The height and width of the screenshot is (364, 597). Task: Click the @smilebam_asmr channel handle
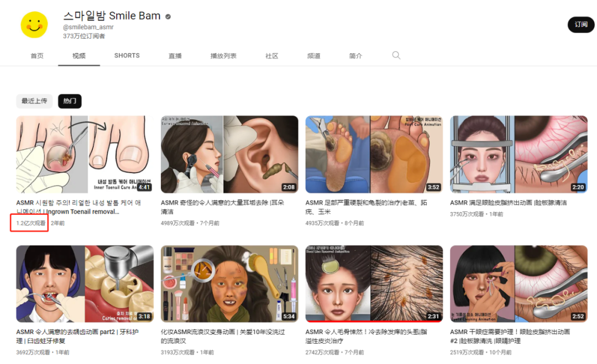click(88, 27)
